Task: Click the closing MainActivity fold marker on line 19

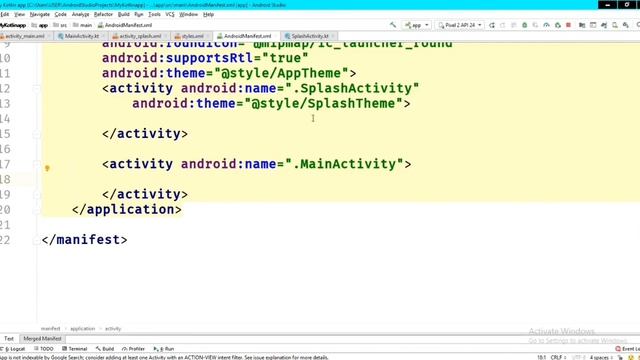Action: pyautogui.click(x=36, y=194)
